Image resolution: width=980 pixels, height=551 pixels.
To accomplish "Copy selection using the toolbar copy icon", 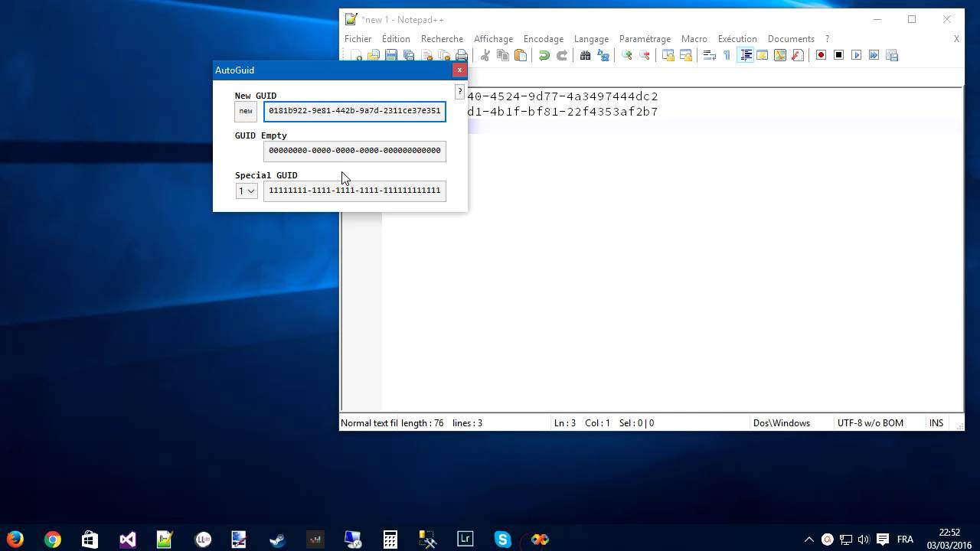I will (503, 55).
